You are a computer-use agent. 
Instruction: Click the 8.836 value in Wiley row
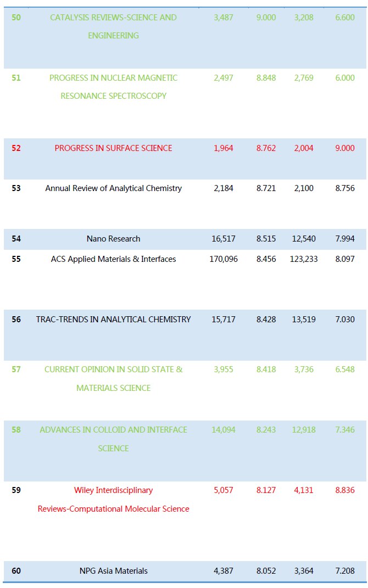pos(345,490)
